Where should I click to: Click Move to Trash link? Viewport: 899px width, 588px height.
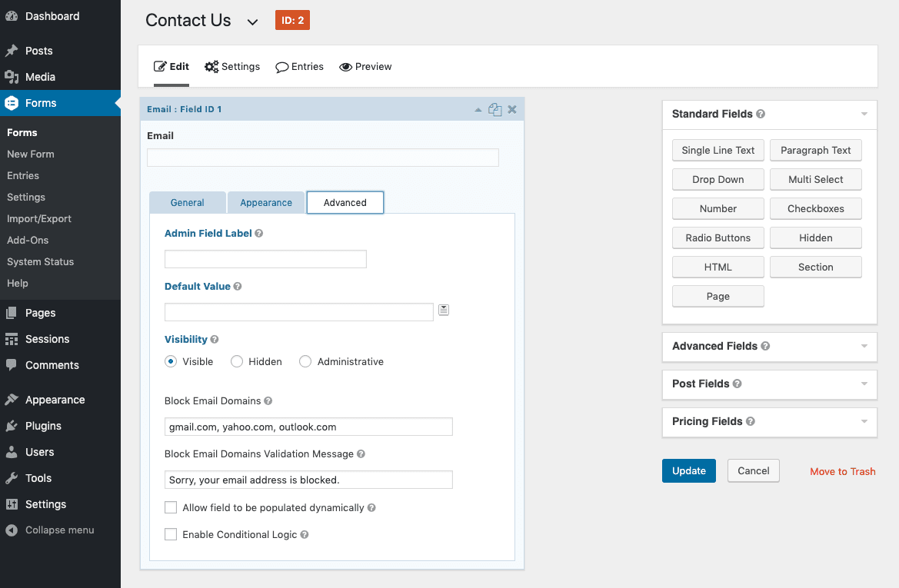(842, 472)
